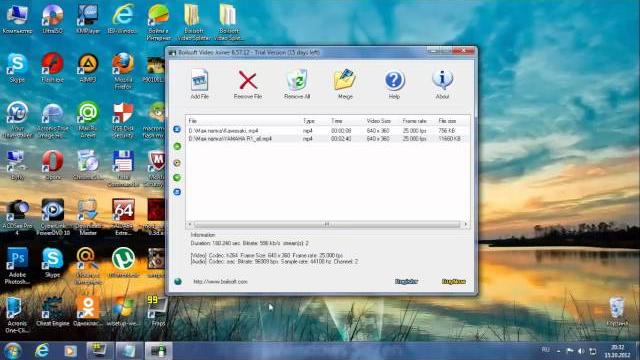Open the About information icon

pos(442,80)
